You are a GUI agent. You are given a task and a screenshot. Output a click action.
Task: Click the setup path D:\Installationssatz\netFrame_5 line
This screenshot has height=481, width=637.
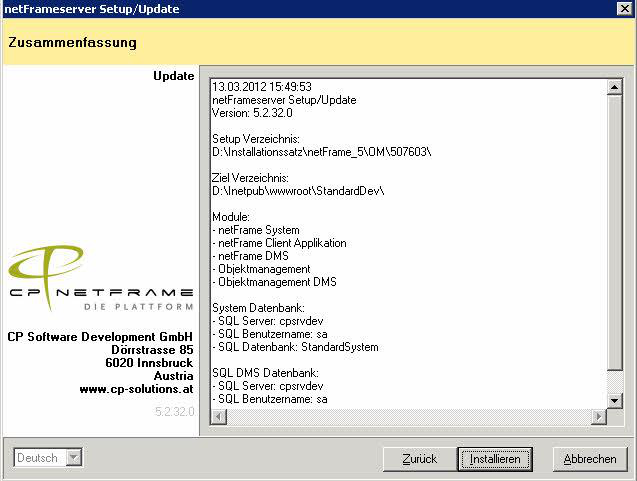coord(322,152)
